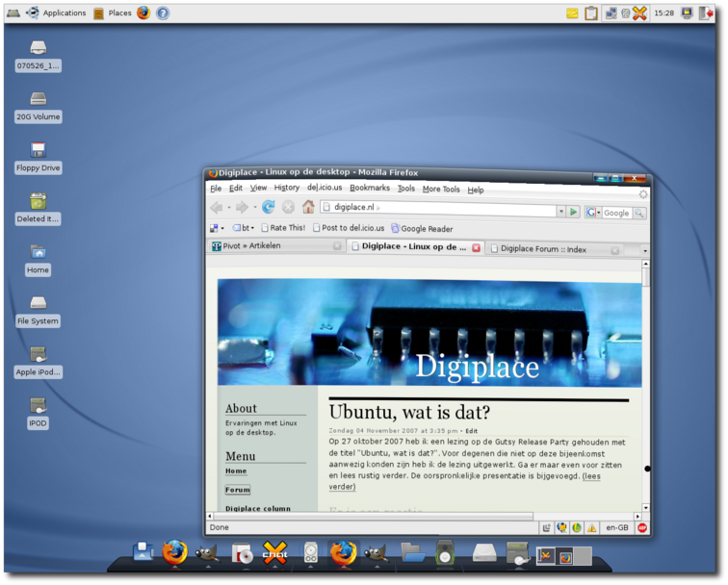Expand the URL bar history dropdown
This screenshot has width=728, height=585.
(560, 212)
